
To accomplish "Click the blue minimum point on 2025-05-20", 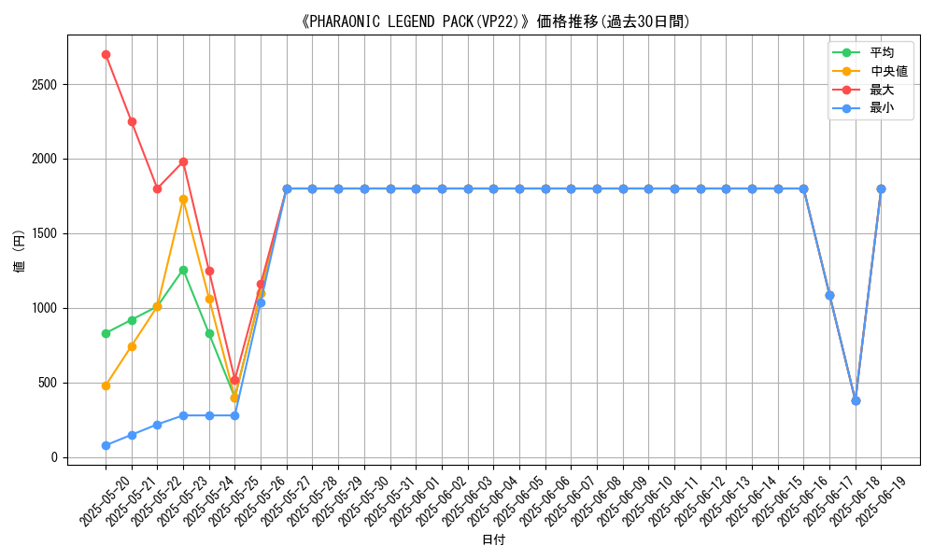I will pos(106,446).
